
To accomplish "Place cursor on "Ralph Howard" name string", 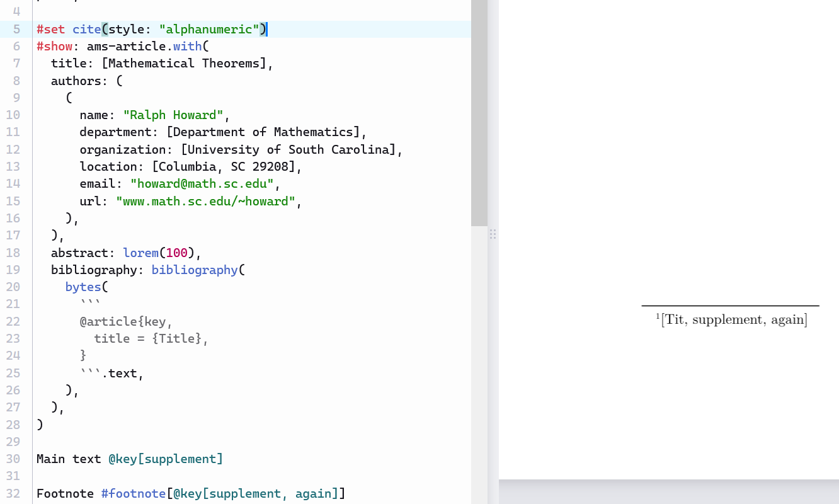I will tap(173, 115).
